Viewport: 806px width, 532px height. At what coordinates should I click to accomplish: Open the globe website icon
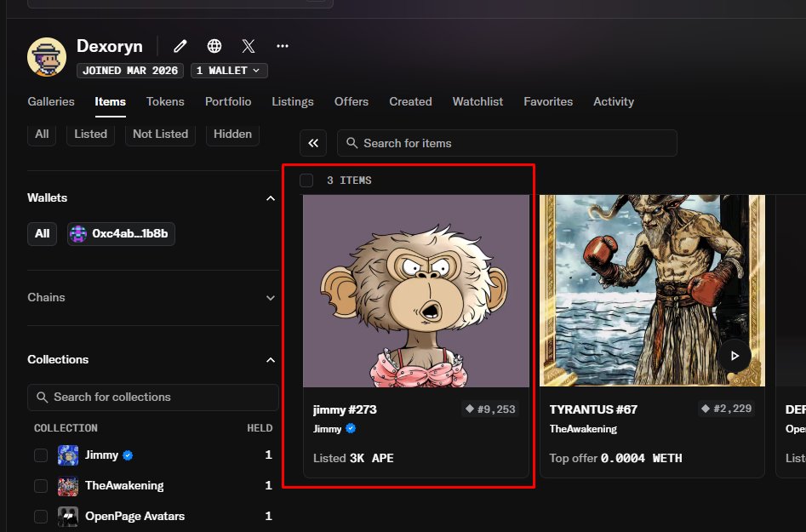pyautogui.click(x=214, y=46)
